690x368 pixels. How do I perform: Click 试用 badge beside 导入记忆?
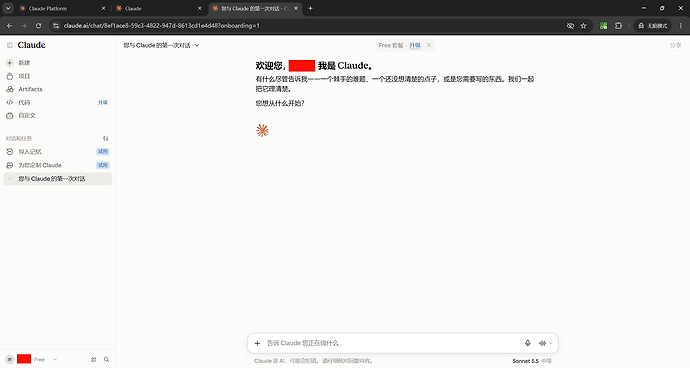point(103,151)
